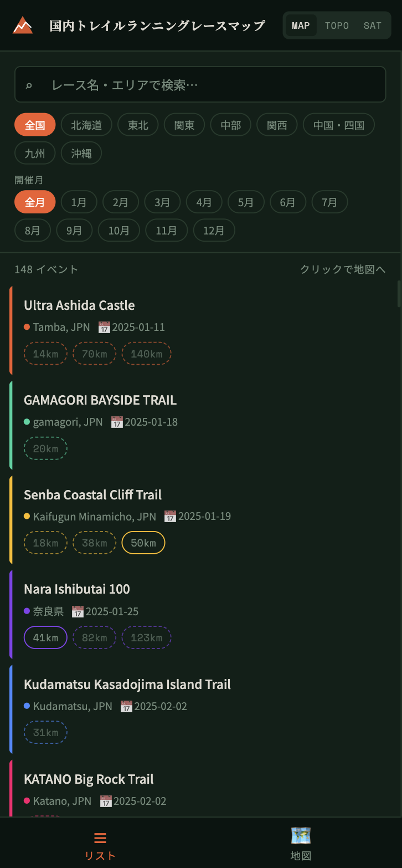This screenshot has width=402, height=868.
Task: Switch map style to TOPO
Action: point(337,25)
